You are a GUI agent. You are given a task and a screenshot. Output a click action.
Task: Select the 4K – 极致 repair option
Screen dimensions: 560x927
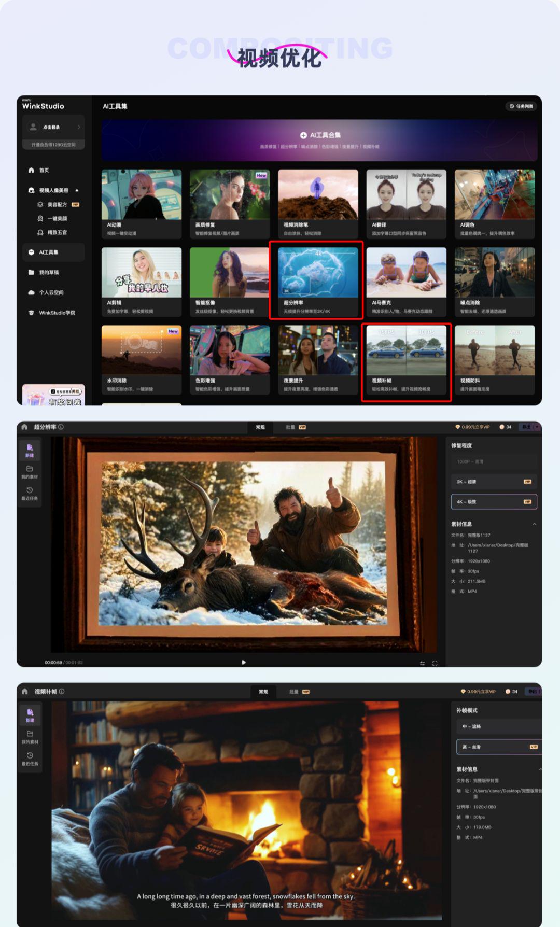(493, 502)
